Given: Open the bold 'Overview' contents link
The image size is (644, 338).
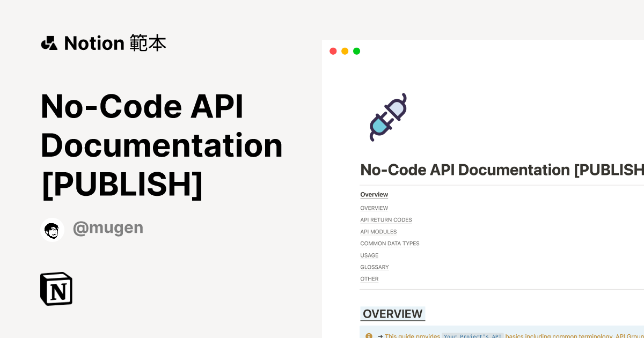Looking at the screenshot, I should click(374, 194).
